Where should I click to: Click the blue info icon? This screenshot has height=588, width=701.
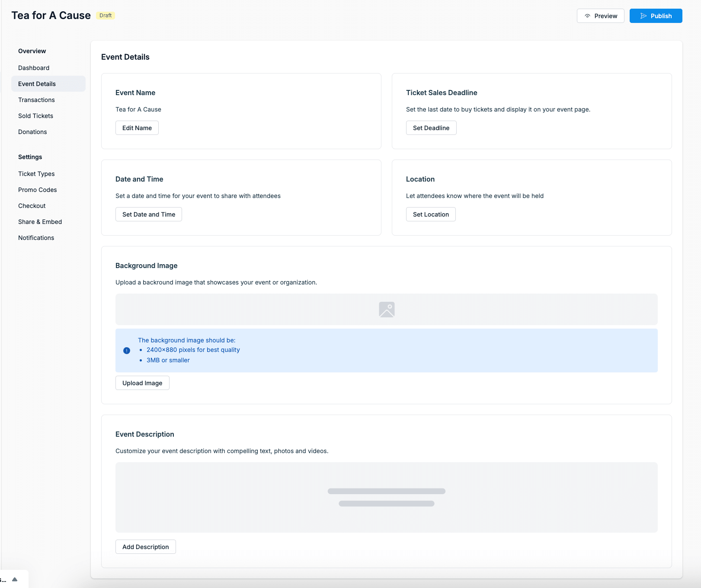[127, 351]
